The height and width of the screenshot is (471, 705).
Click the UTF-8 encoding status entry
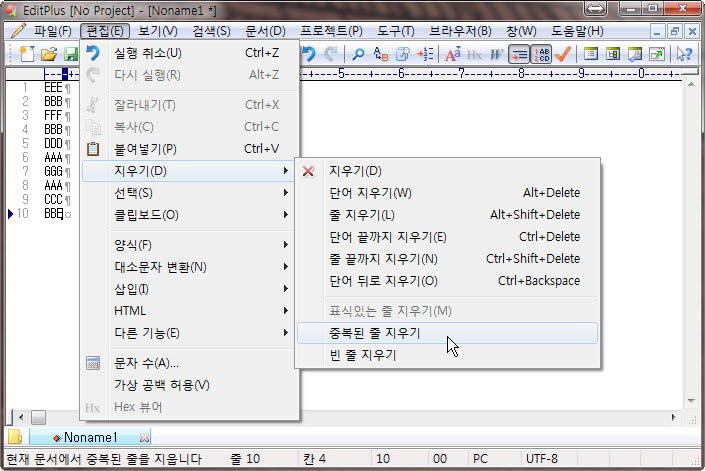[542, 459]
